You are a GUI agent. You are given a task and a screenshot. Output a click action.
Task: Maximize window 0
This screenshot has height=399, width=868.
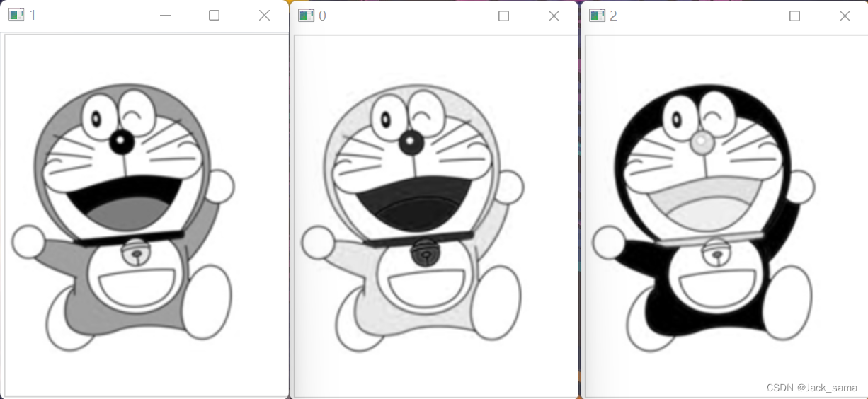coord(504,16)
